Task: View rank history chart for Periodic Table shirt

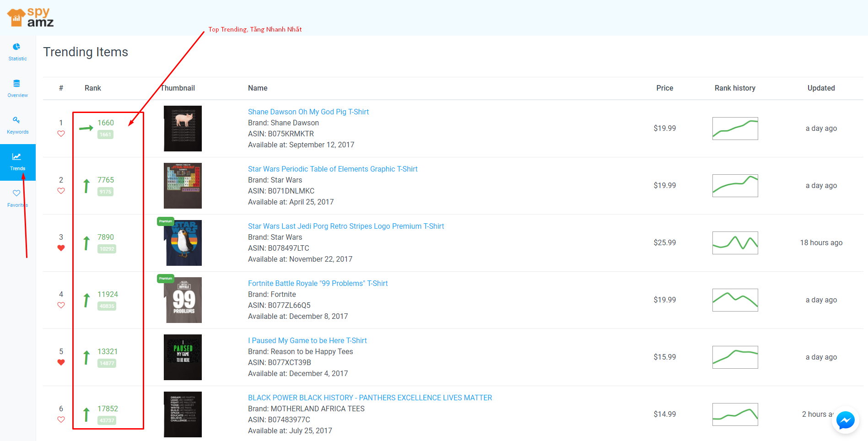Action: (735, 186)
